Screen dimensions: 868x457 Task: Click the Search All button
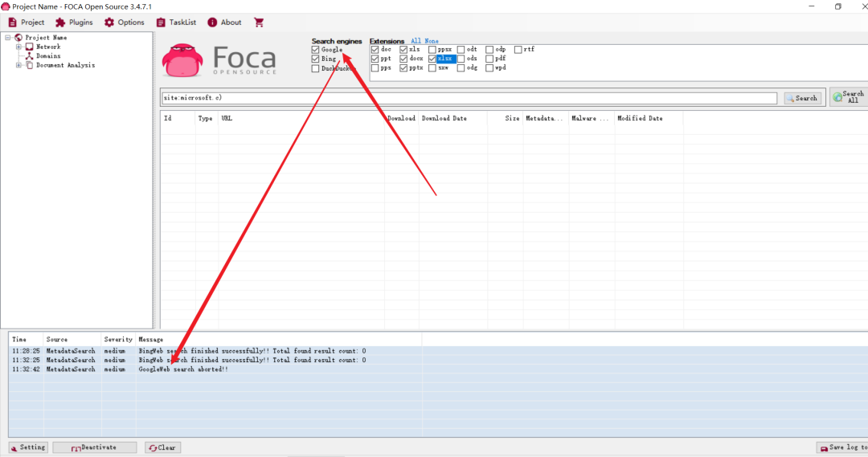(x=850, y=97)
